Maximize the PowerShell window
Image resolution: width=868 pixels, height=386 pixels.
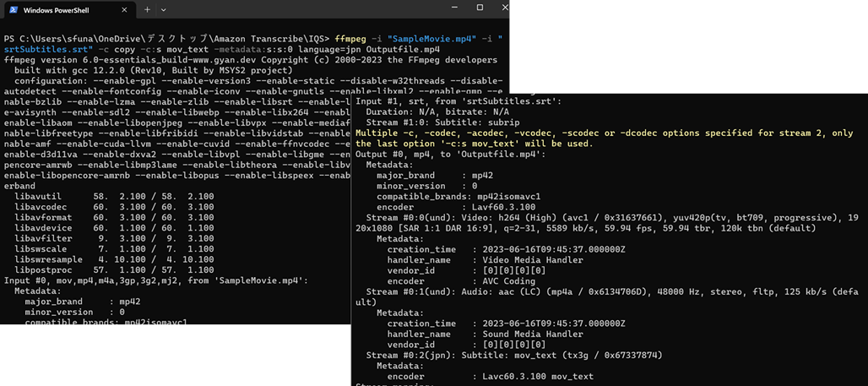pos(480,8)
